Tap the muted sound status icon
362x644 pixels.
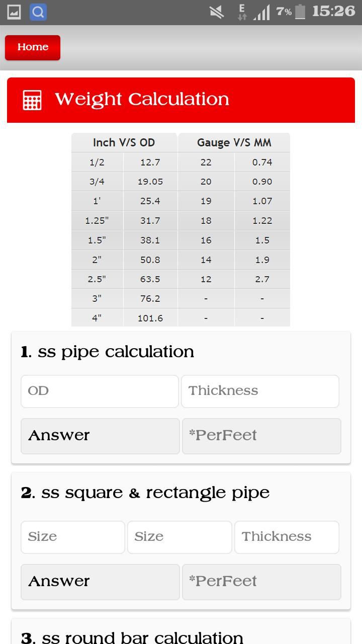(x=217, y=12)
